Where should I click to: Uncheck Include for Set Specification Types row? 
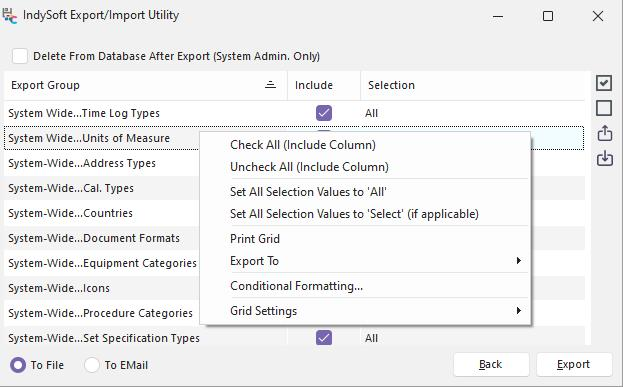tap(324, 338)
